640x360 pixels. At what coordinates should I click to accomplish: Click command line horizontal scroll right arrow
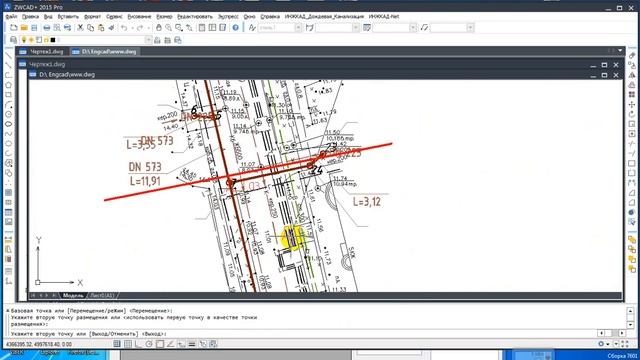pyautogui.click(x=622, y=333)
